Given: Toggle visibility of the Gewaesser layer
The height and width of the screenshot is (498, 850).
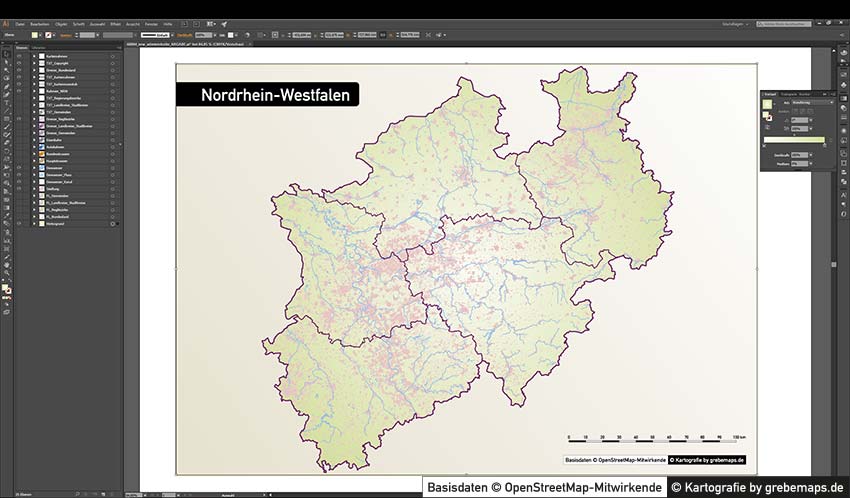Looking at the screenshot, I should (19, 169).
